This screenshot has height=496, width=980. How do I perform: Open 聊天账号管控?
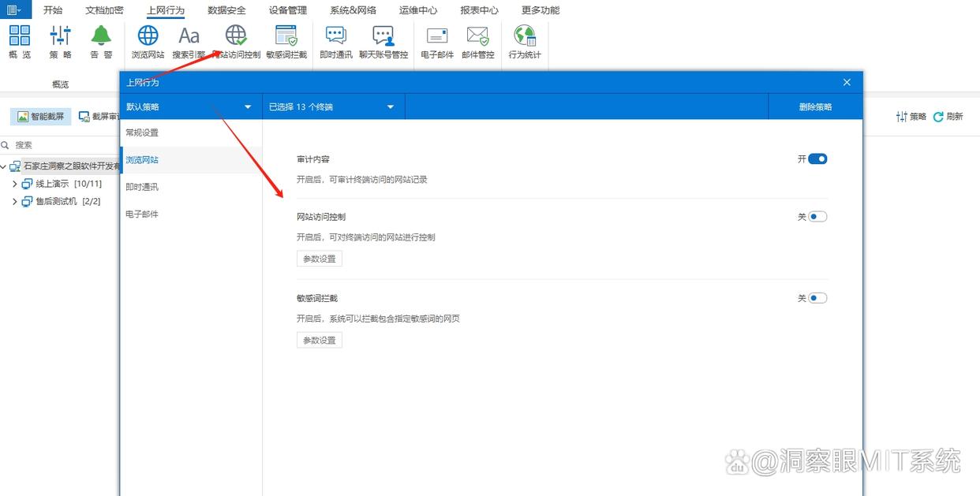point(384,41)
